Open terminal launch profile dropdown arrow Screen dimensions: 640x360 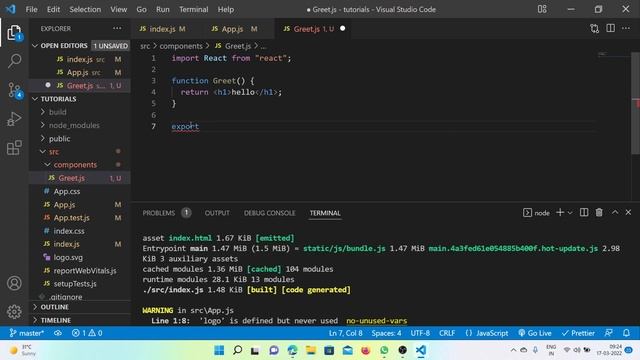[x=570, y=212]
